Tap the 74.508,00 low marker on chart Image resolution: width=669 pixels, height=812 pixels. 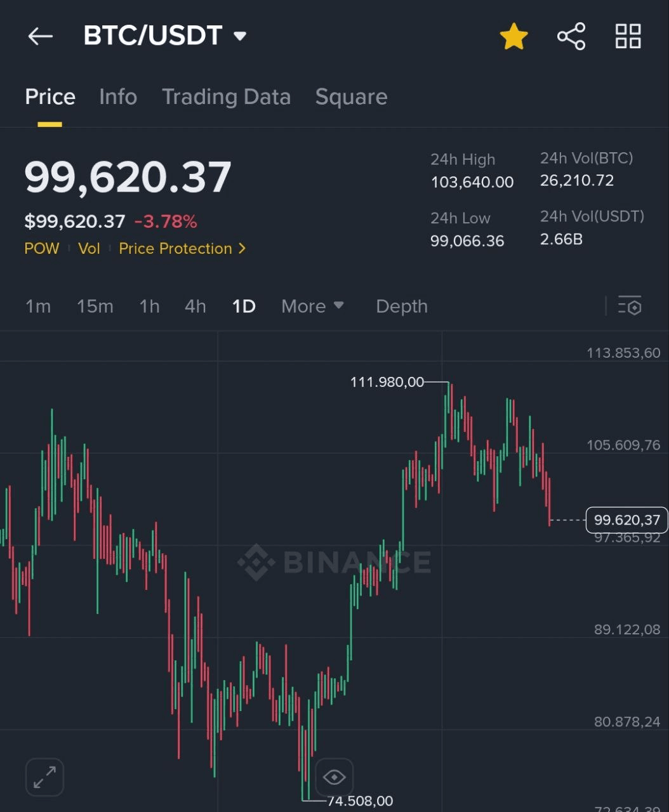click(360, 801)
